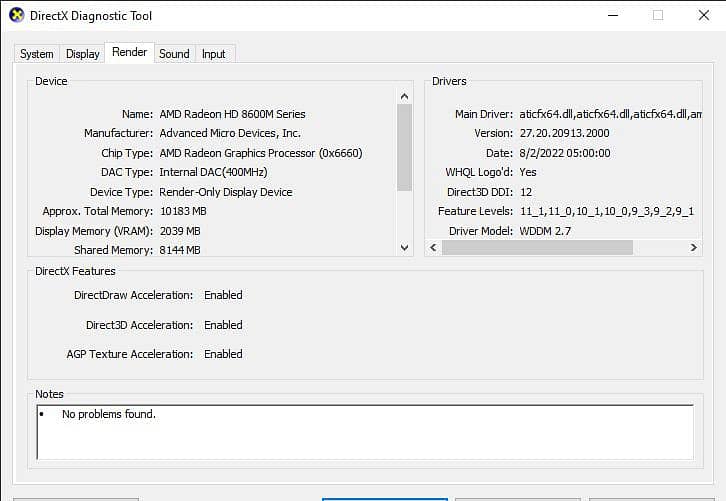Switch to the Sound tab
This screenshot has height=501, width=726.
click(x=174, y=54)
